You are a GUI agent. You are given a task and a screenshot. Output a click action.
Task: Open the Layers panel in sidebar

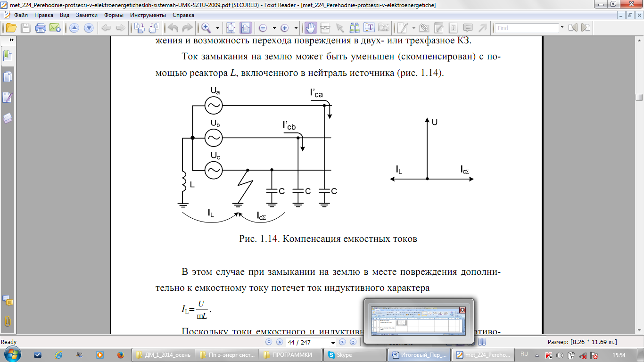(x=8, y=118)
